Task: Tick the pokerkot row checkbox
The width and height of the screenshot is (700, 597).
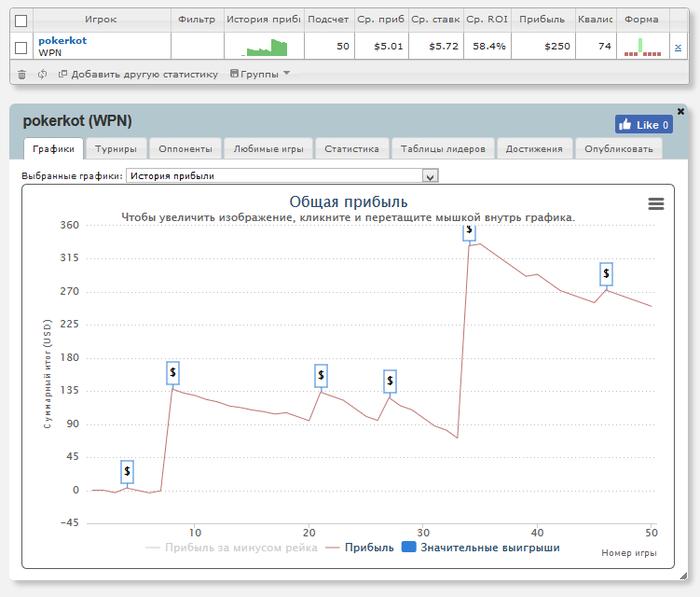Action: coord(21,47)
